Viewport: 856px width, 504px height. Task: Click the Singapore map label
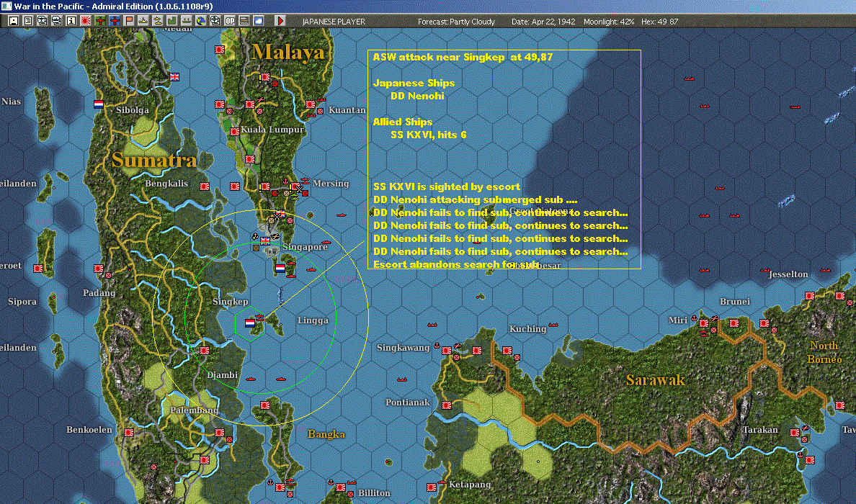306,247
